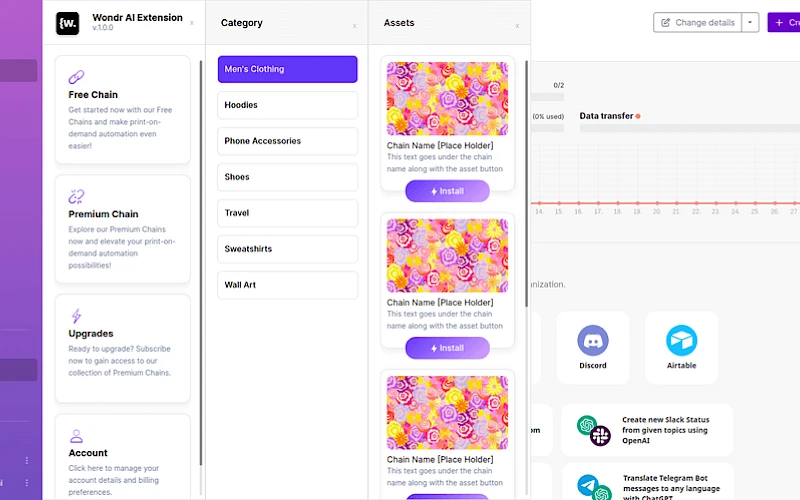The width and height of the screenshot is (800, 500).
Task: Click the 0/2 usage counter
Action: coord(559,85)
